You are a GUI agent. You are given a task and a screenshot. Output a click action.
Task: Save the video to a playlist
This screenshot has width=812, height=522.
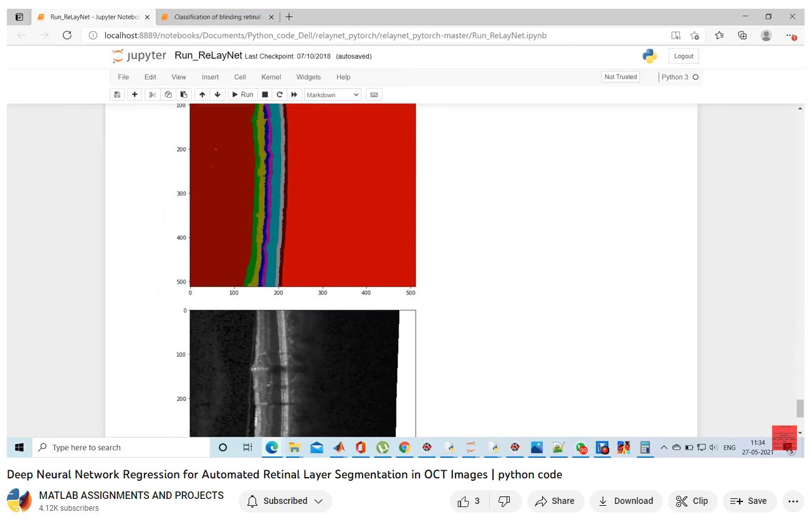coord(749,501)
